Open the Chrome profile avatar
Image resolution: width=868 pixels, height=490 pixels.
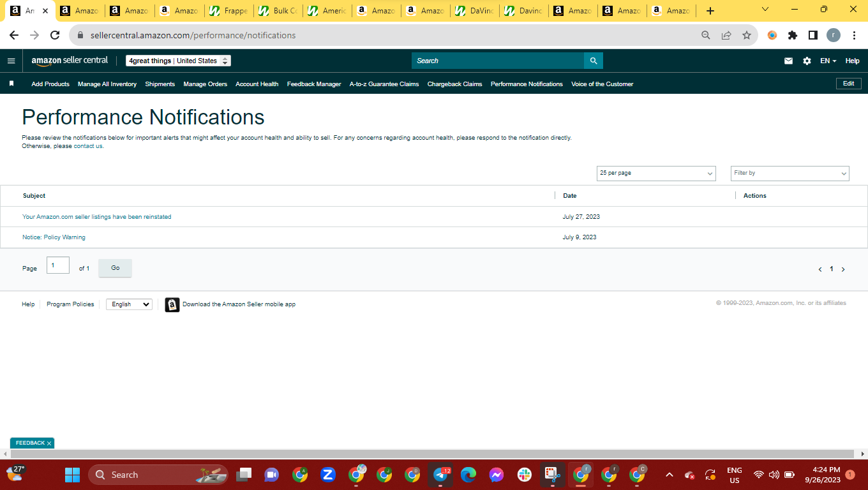tap(834, 35)
